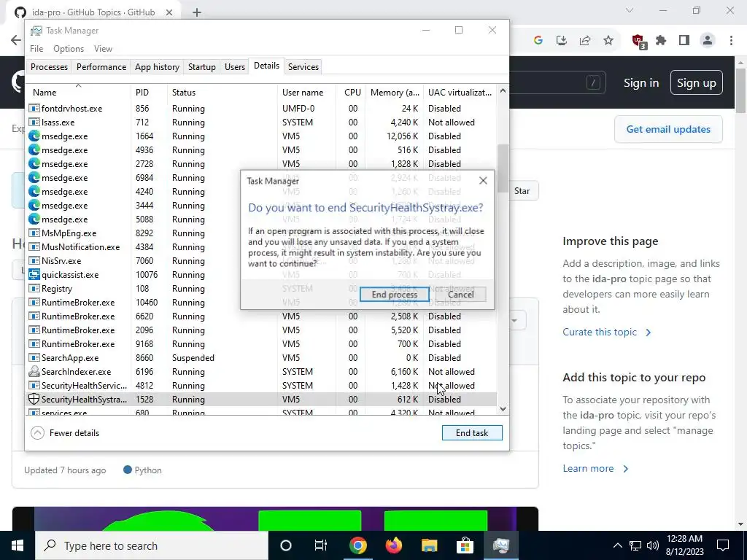Click Chrome's back navigation arrow
This screenshot has width=747, height=560.
[16, 40]
